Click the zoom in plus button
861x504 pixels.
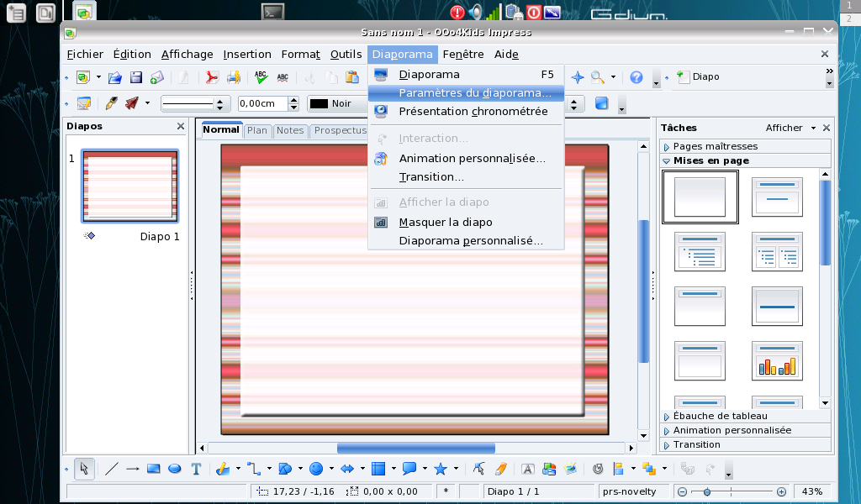tap(781, 491)
